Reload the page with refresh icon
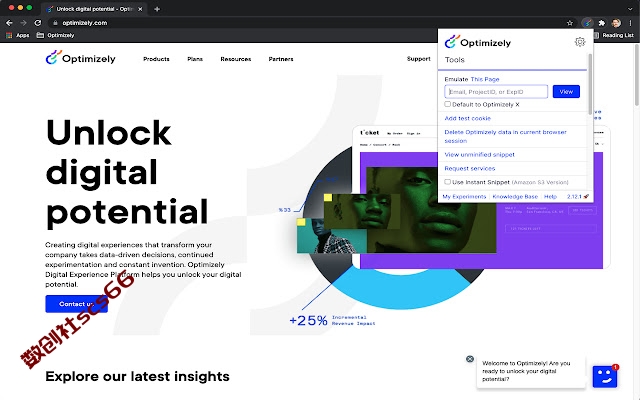Image resolution: width=640 pixels, height=400 pixels. tap(38, 23)
